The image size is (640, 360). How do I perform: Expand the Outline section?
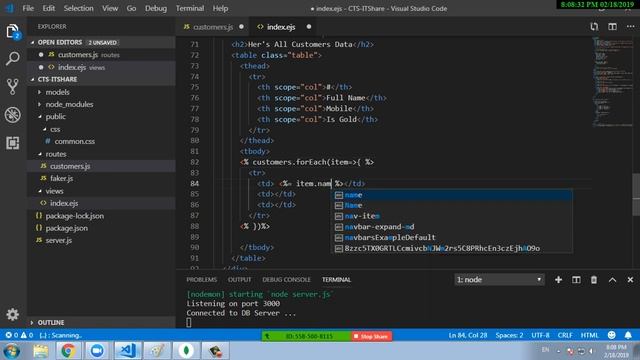102,322
